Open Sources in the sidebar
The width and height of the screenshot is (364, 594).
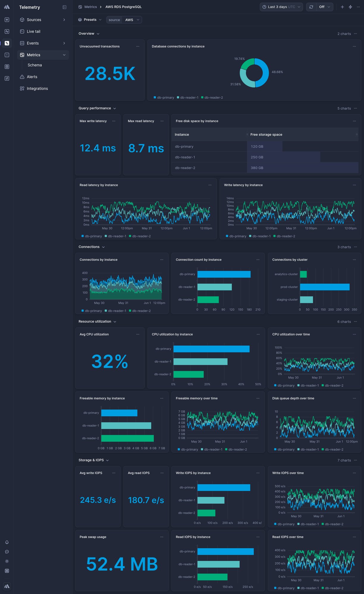click(x=43, y=20)
